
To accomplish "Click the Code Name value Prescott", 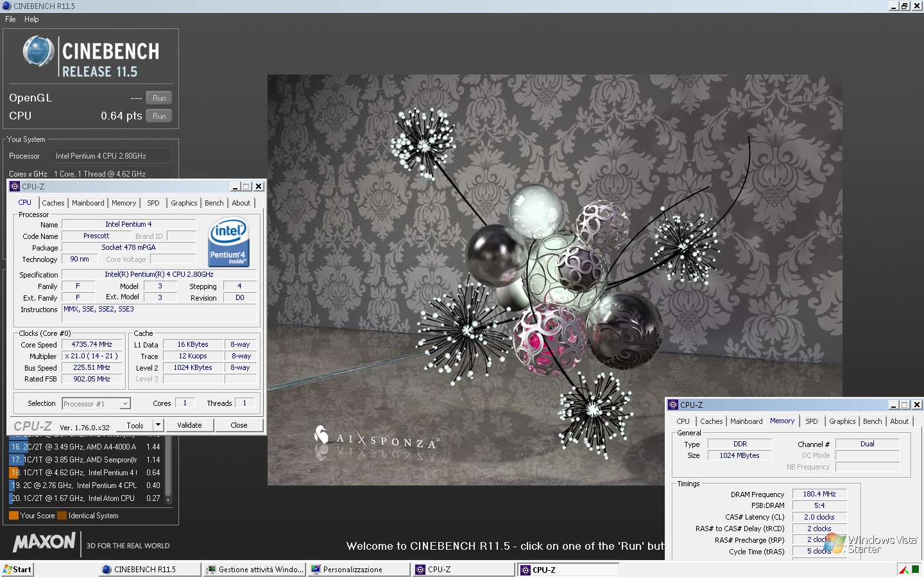I will point(96,236).
